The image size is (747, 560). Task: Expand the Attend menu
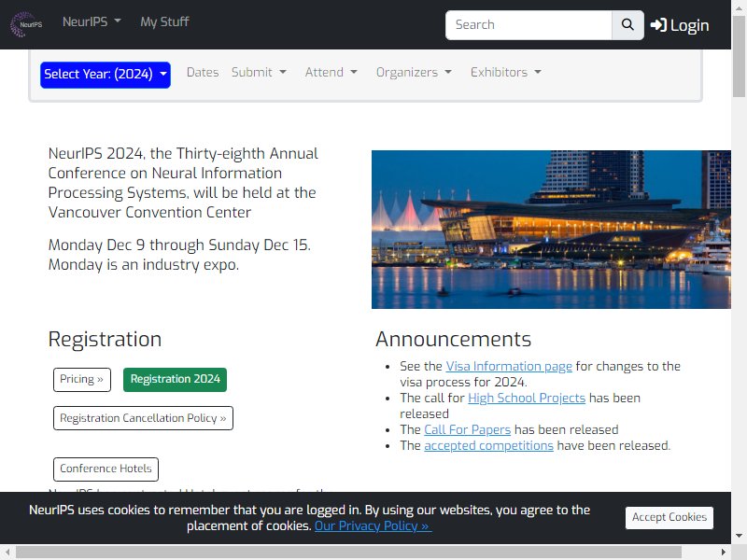[331, 73]
